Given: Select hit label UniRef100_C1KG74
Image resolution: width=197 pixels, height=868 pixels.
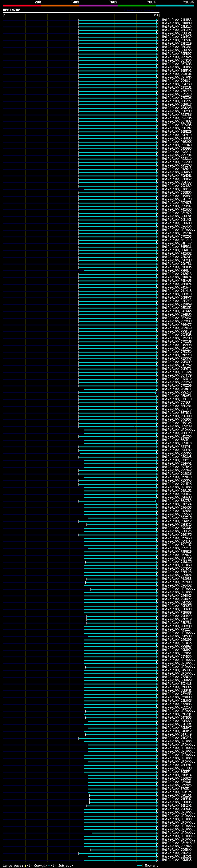Looking at the screenshot, I should (177, 277).
